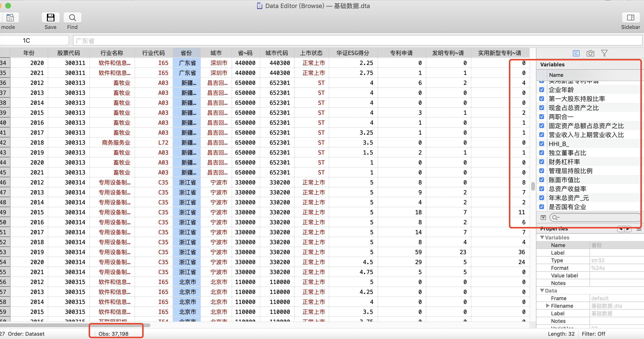Open the Find search tool
644x339 pixels.
pyautogui.click(x=72, y=18)
